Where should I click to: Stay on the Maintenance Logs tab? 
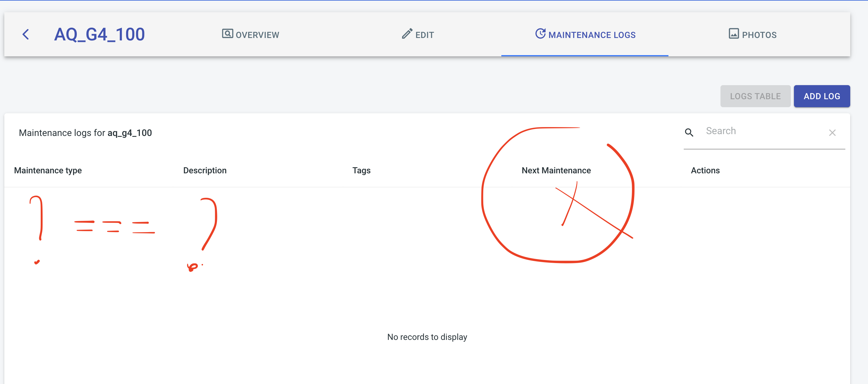pyautogui.click(x=585, y=34)
